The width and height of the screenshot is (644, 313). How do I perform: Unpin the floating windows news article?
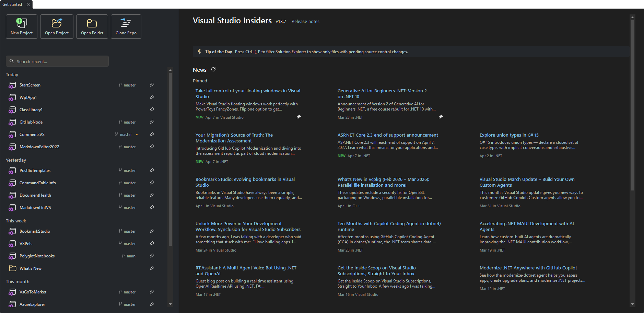point(299,117)
